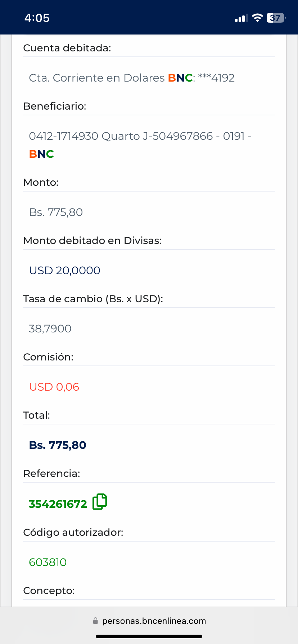Tap the Concepto label
This screenshot has width=298, height=644.
point(49,590)
